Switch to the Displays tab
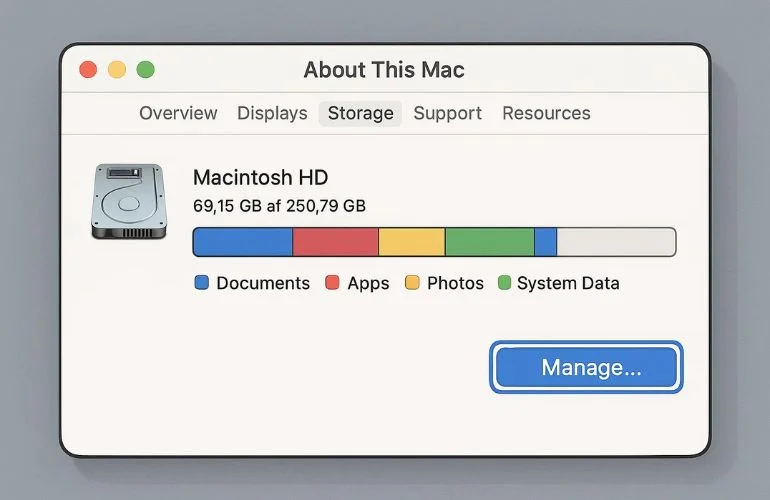The image size is (770, 500). [x=272, y=113]
